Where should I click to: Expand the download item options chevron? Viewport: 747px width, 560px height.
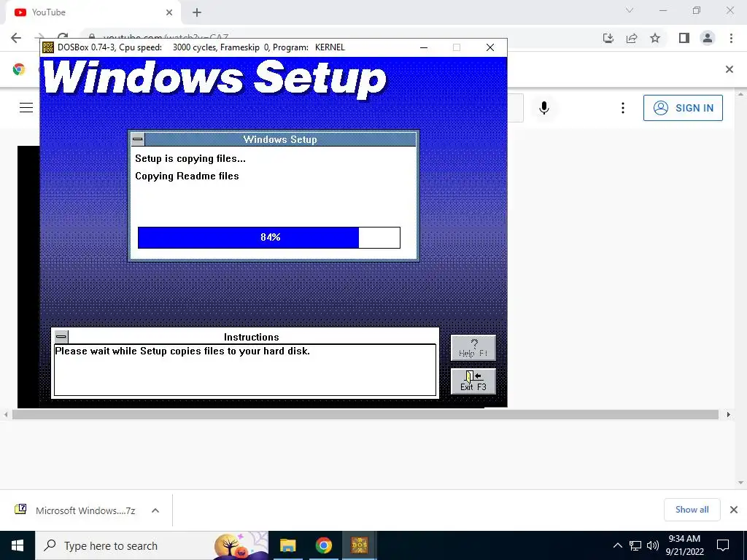click(x=155, y=510)
